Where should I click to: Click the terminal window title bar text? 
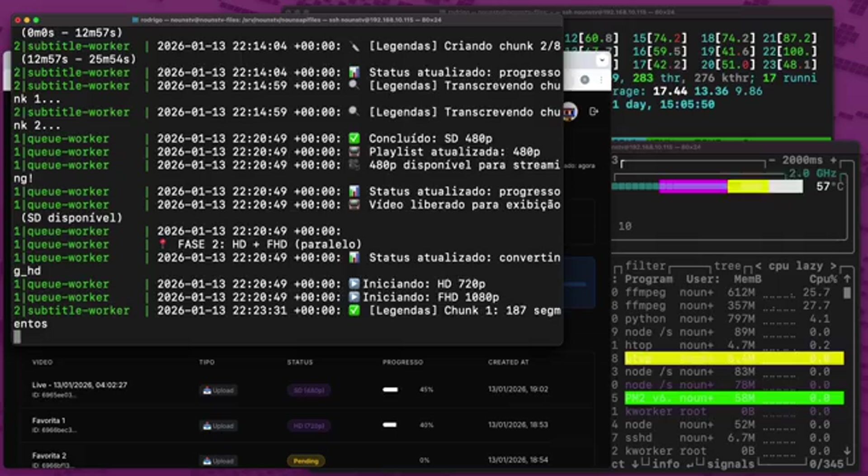tap(291, 20)
